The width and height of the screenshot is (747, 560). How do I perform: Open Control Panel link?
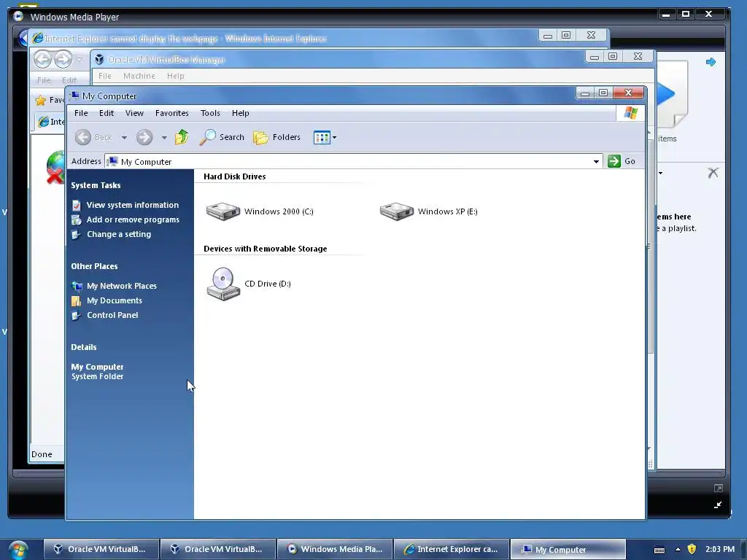[x=112, y=315]
